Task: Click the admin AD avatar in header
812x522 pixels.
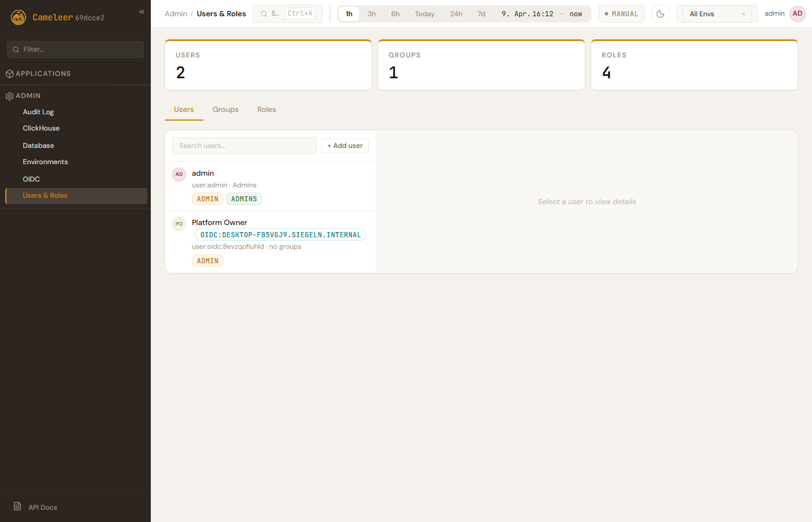Action: point(797,14)
